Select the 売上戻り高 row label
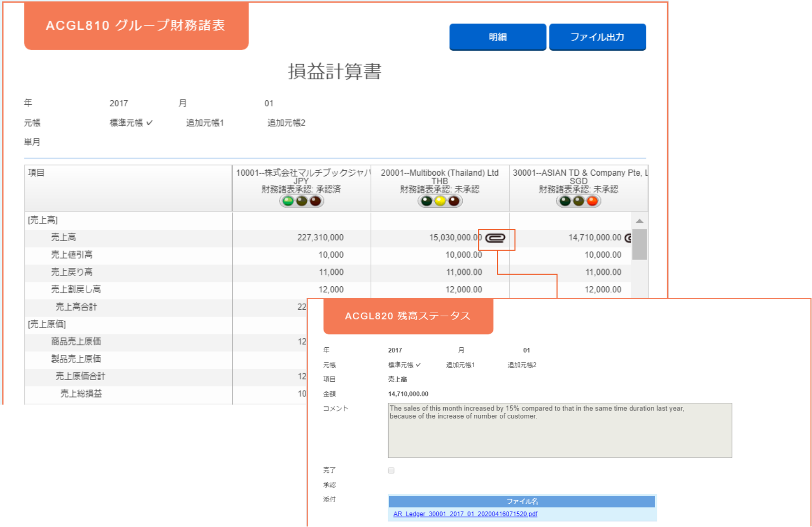This screenshot has width=812, height=527. (71, 272)
